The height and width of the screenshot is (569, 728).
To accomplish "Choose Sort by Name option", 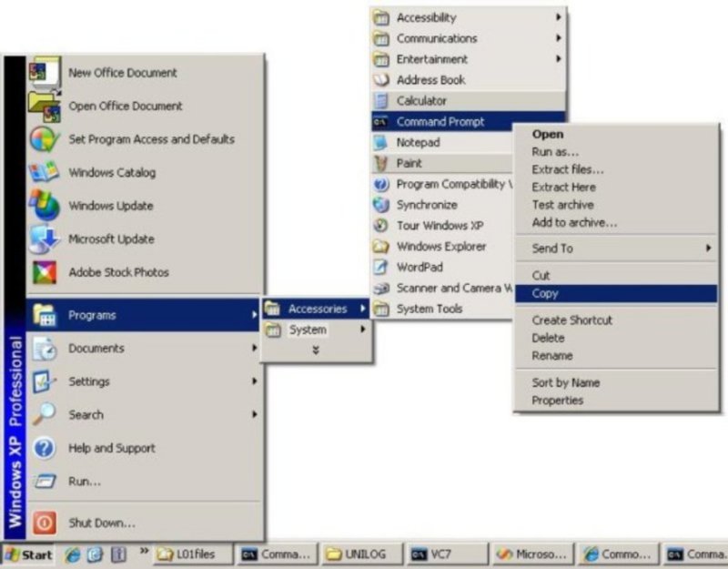I will point(616,382).
